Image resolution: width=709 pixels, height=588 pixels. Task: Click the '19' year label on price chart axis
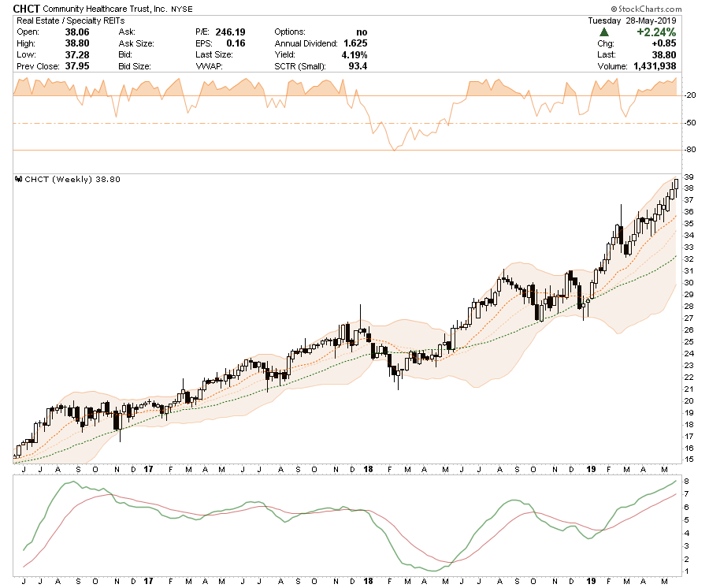pos(591,469)
